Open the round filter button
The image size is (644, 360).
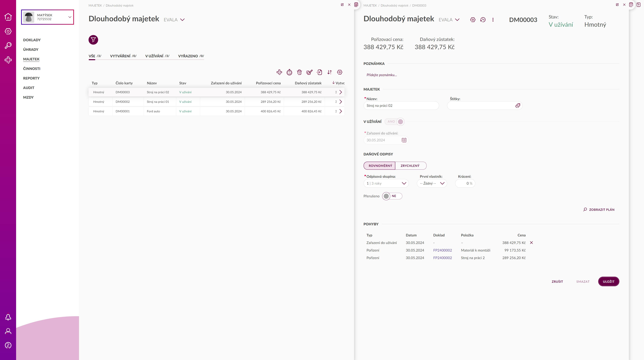click(93, 40)
